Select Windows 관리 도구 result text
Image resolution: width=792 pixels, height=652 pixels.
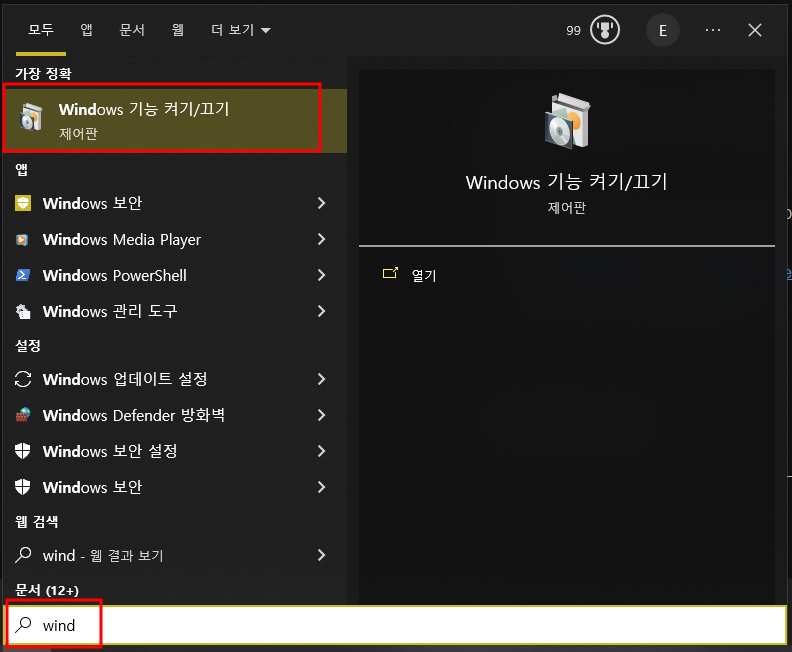pos(110,311)
